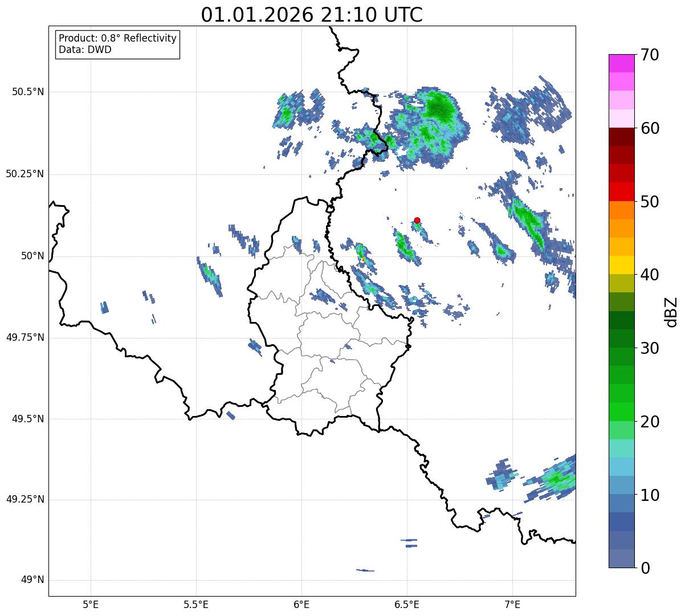Select the 49.5°N latitude label
The image size is (685, 616).
click(28, 419)
